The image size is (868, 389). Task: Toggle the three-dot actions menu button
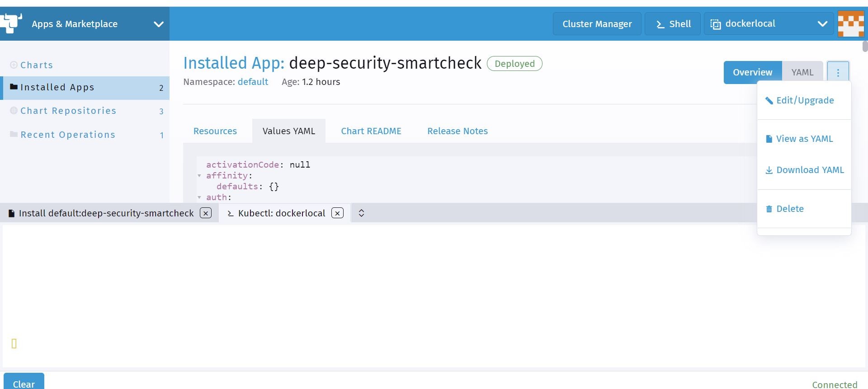(838, 72)
